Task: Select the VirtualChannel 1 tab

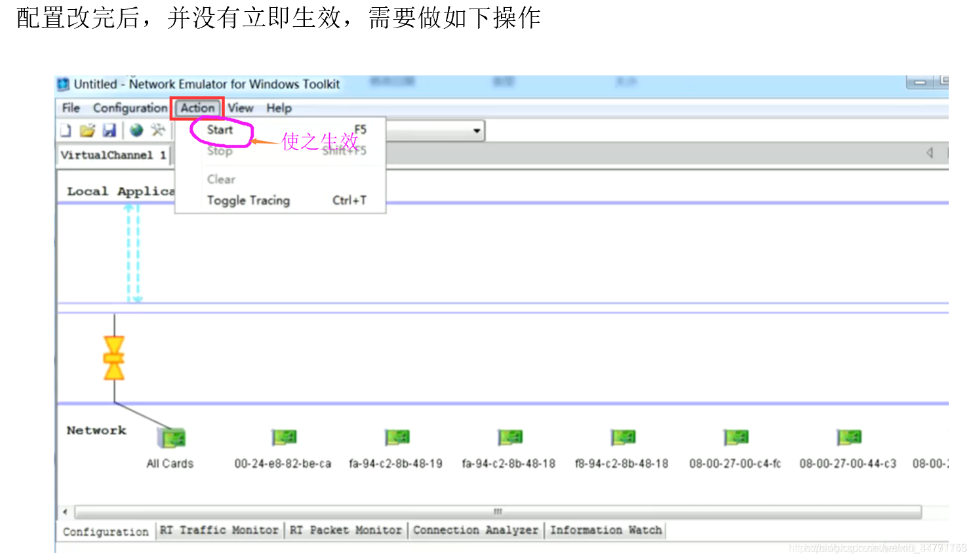Action: click(113, 155)
